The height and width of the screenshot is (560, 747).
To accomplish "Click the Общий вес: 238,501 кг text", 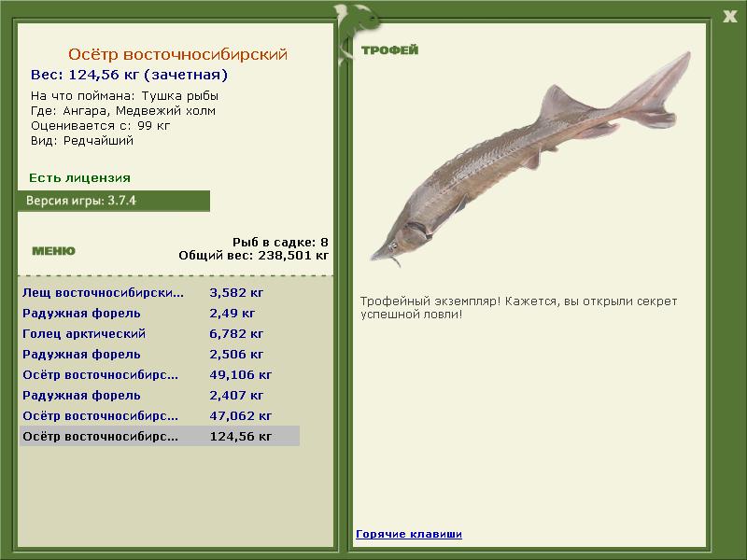I will click(x=253, y=256).
